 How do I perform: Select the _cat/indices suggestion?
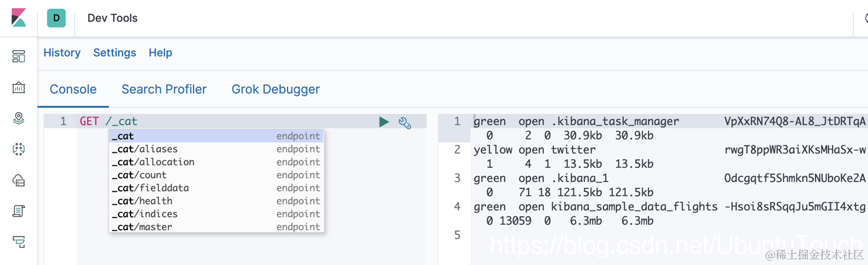point(216,214)
